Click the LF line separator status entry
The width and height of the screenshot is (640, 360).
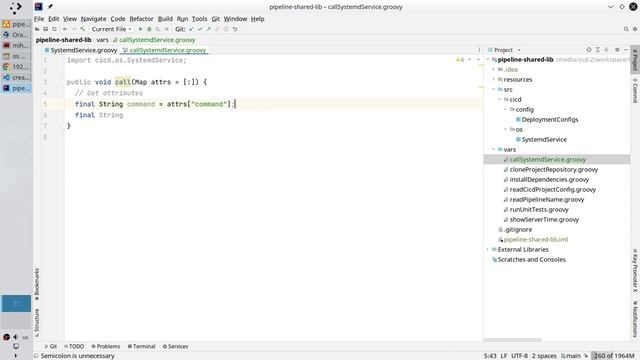click(504, 356)
